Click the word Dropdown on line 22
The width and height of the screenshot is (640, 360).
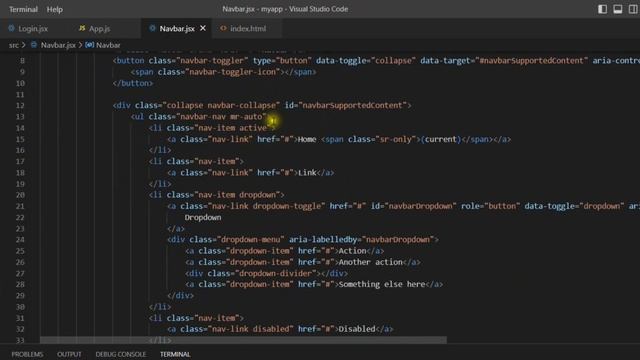(203, 218)
